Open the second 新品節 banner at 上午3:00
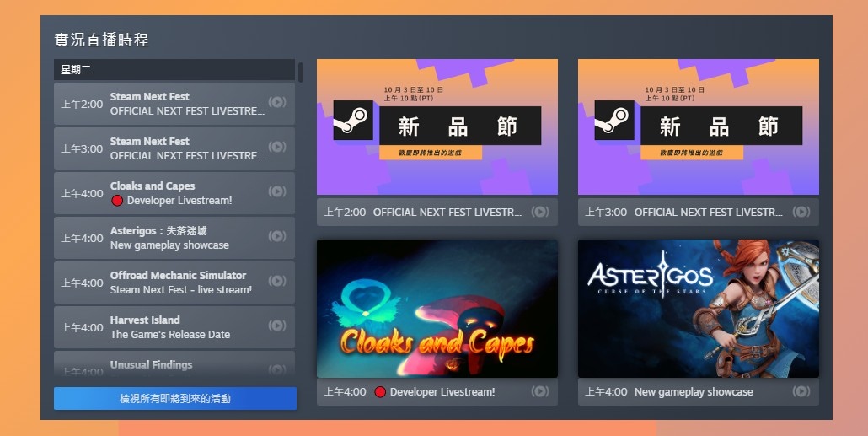 tap(698, 126)
